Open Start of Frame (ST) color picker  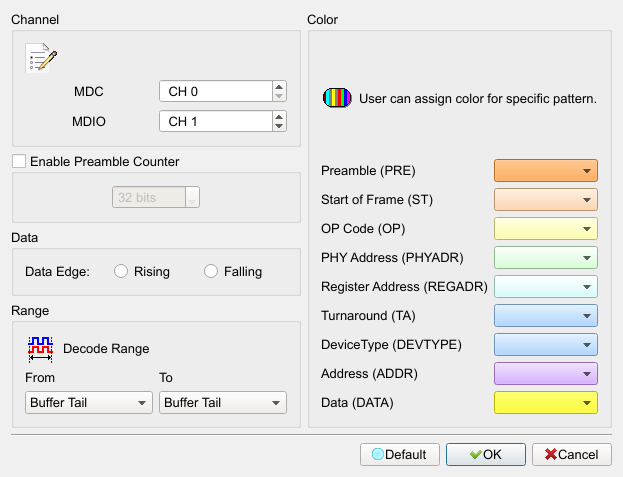pos(546,199)
